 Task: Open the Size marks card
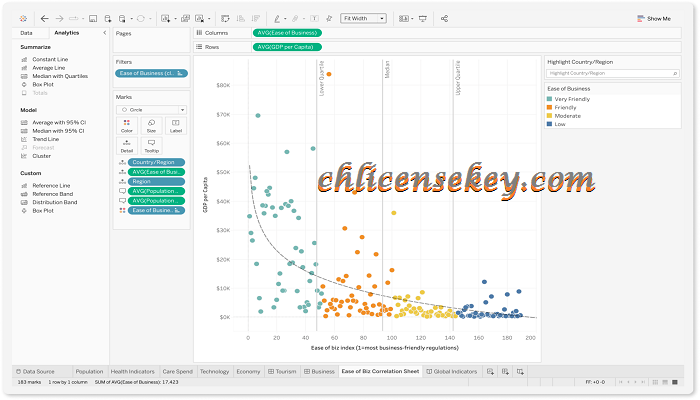pos(151,126)
